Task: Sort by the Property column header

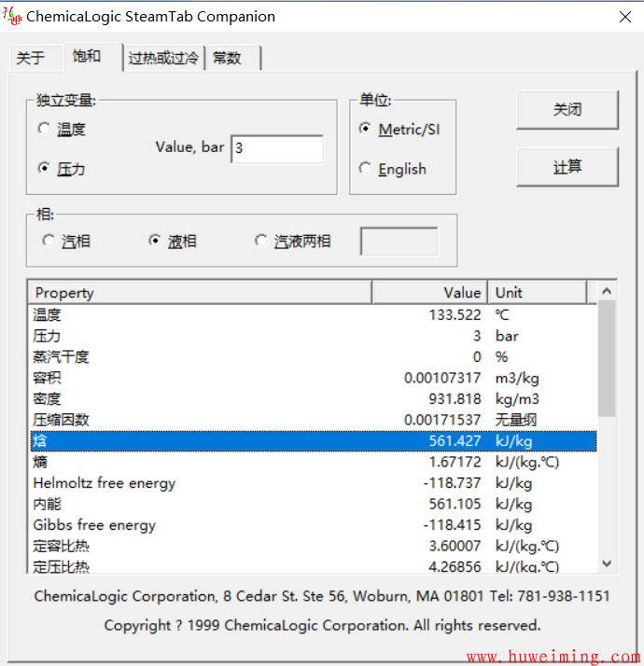Action: [200, 292]
